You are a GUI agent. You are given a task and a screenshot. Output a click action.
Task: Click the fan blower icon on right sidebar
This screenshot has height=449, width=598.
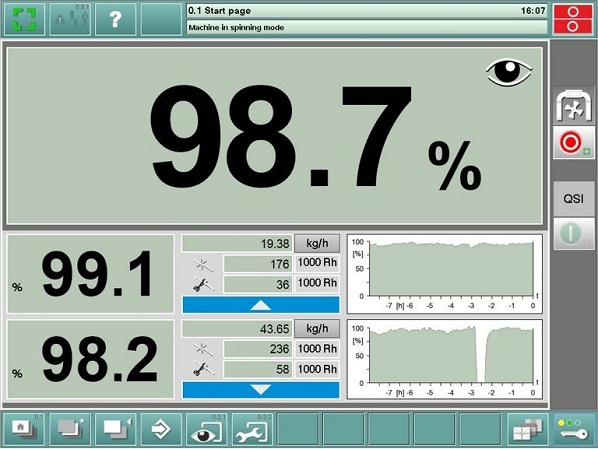[574, 107]
